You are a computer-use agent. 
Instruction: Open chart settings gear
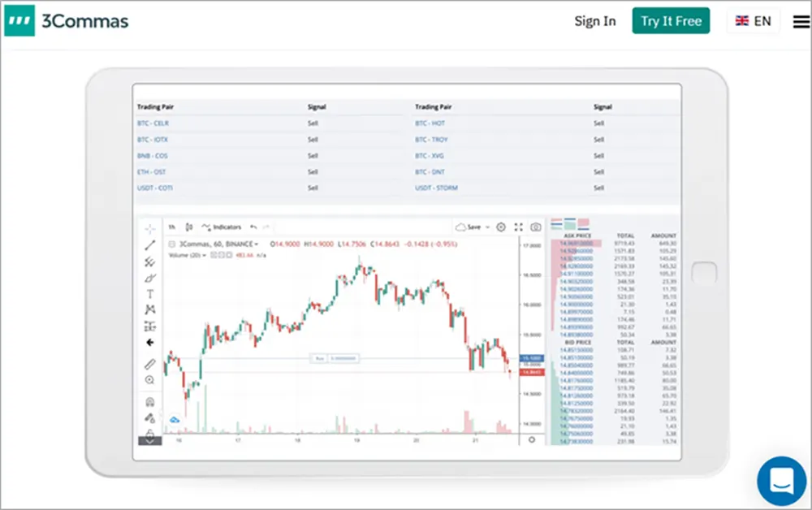point(501,227)
